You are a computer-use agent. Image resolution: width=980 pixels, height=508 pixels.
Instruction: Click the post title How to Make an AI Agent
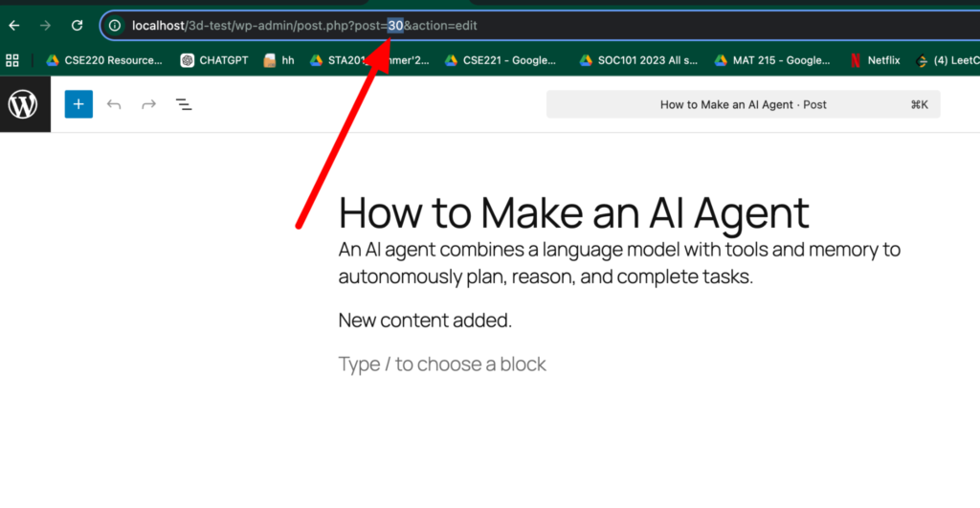coord(574,212)
